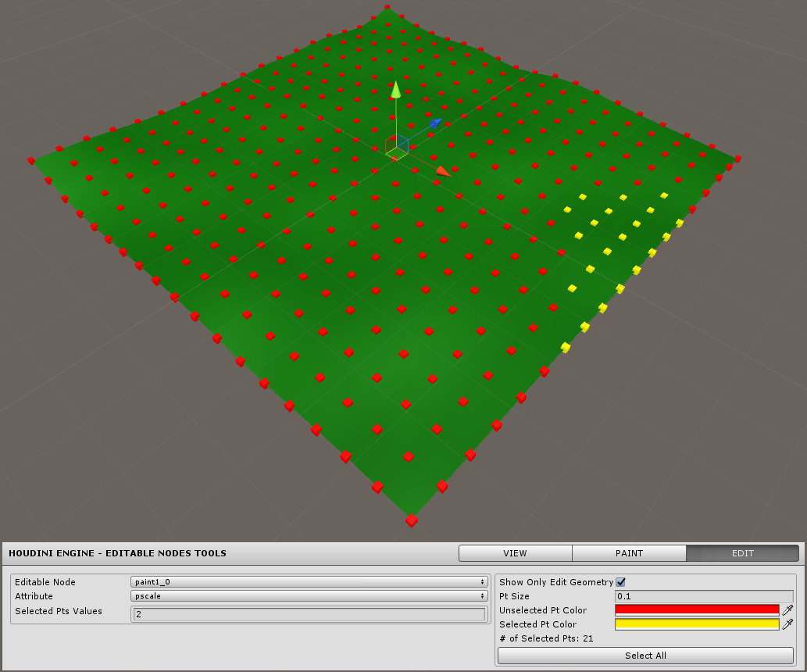Toggle the Show Only Edit Geometry checkbox
The height and width of the screenshot is (672, 807).
click(621, 582)
